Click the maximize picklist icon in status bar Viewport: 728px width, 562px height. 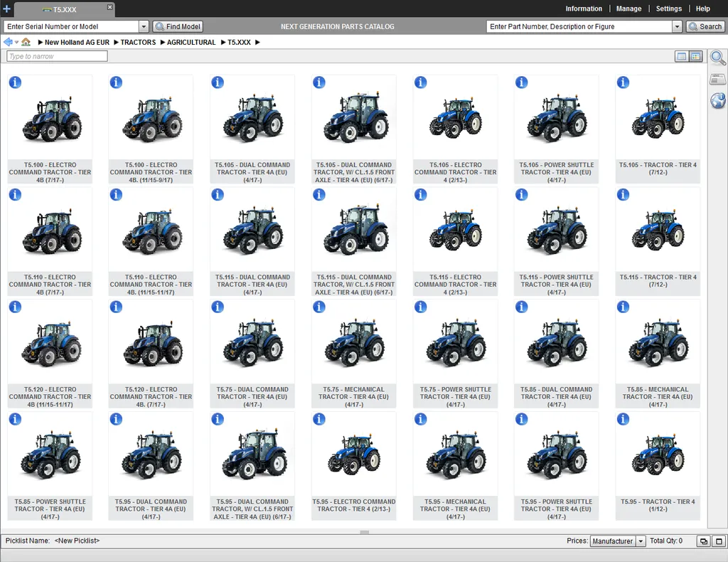click(719, 541)
